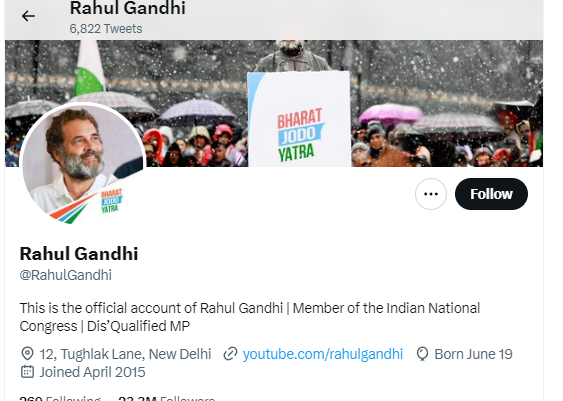Open the three-dot more options menu

click(431, 194)
